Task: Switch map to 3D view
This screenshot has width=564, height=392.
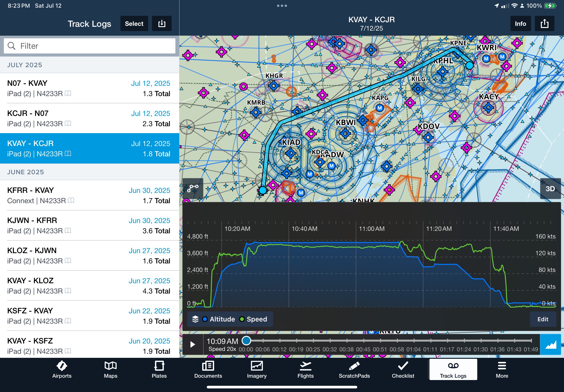Action: (x=550, y=189)
